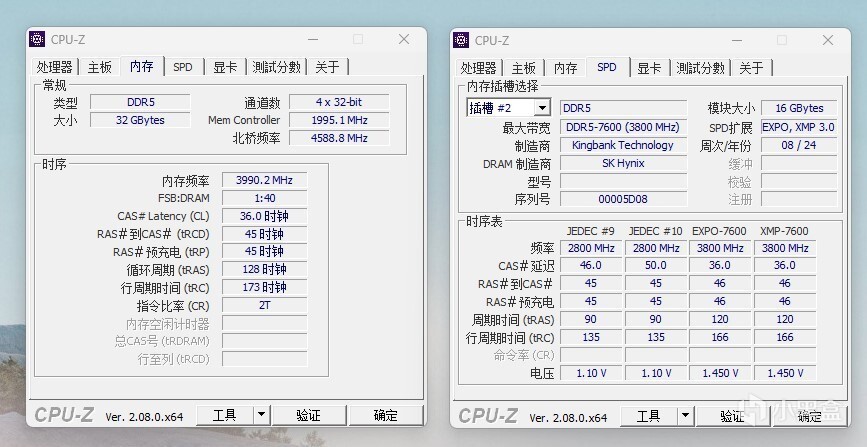Click JEDEC #9 电压 value 1.10 V
Viewport: 867px width, 447px height.
(591, 373)
